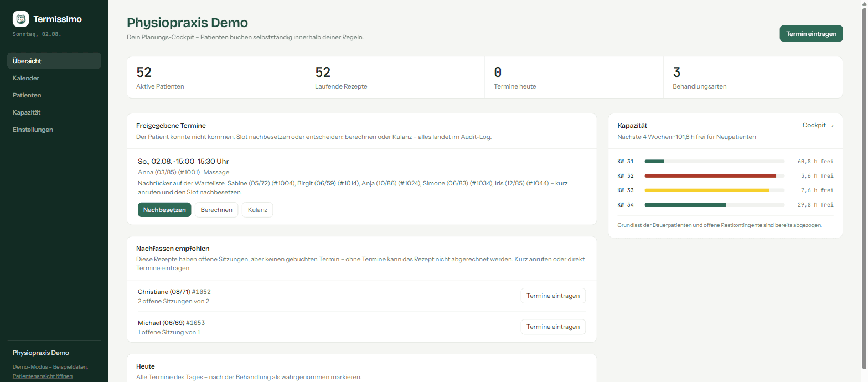Viewport: 868px width, 382px height.
Task: Click the 'Heute' section heading
Action: point(146,366)
